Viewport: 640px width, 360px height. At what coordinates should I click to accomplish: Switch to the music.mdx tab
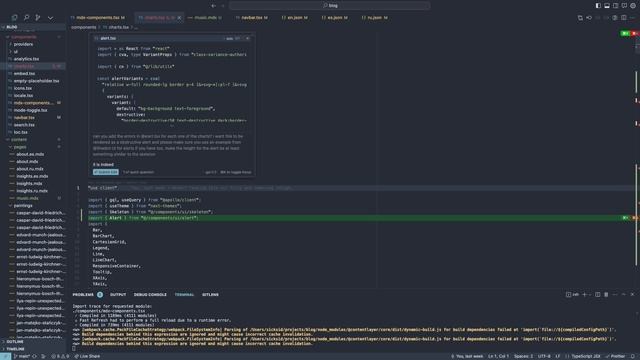(x=205, y=18)
